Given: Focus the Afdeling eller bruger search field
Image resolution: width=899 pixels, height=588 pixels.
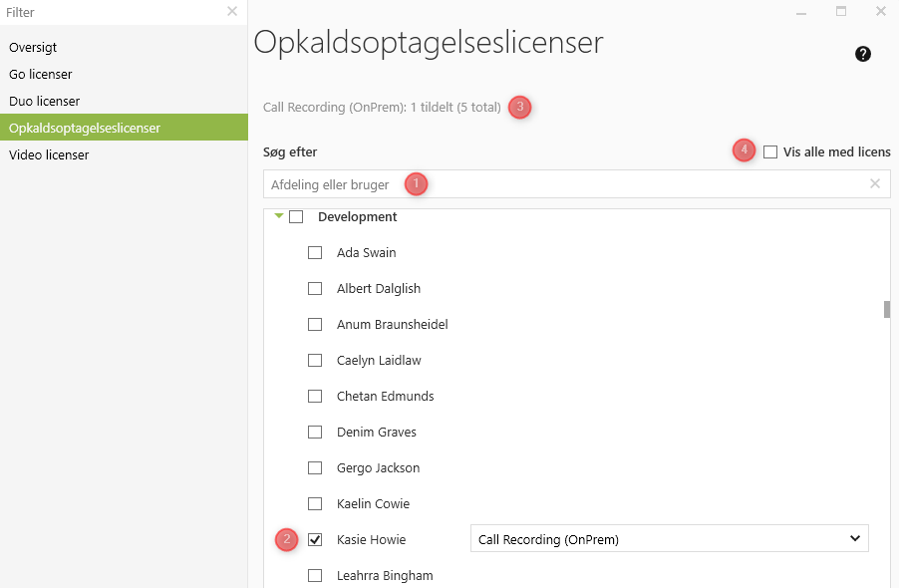Looking at the screenshot, I should (576, 184).
